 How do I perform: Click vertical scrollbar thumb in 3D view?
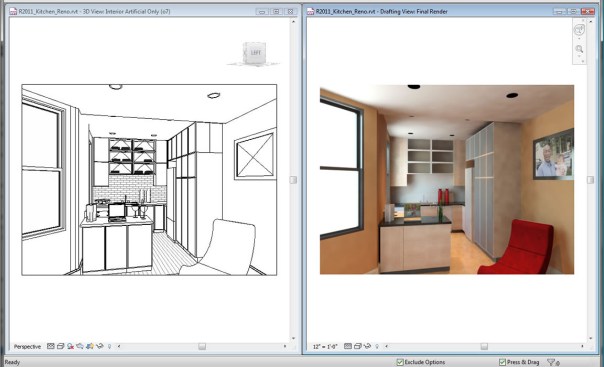click(x=293, y=180)
